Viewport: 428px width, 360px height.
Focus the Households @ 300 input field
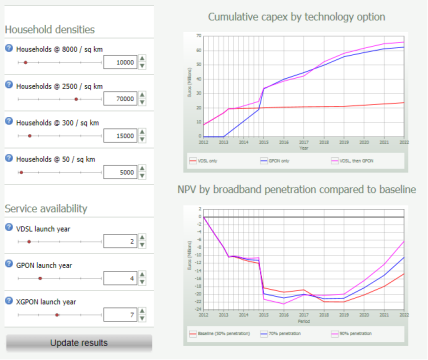click(120, 136)
